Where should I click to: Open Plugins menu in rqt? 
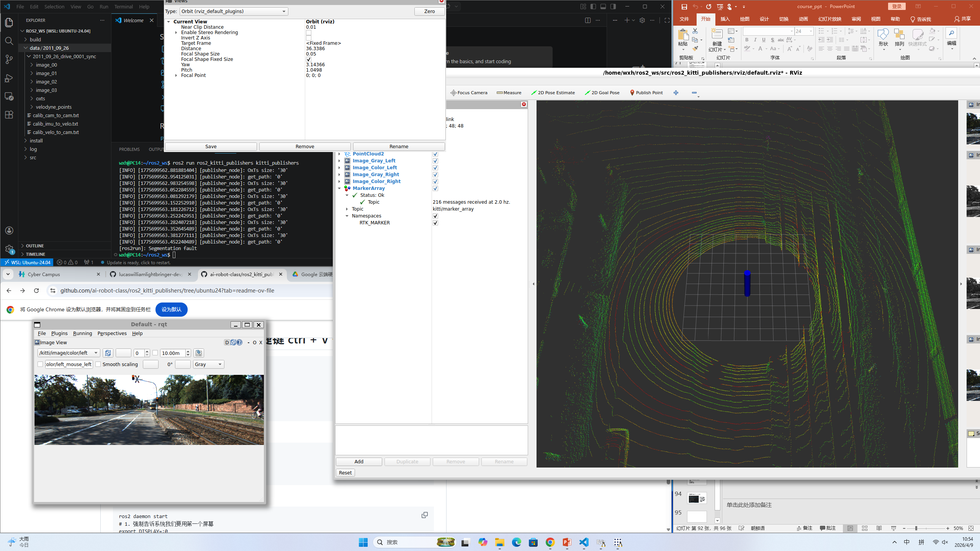pyautogui.click(x=59, y=334)
